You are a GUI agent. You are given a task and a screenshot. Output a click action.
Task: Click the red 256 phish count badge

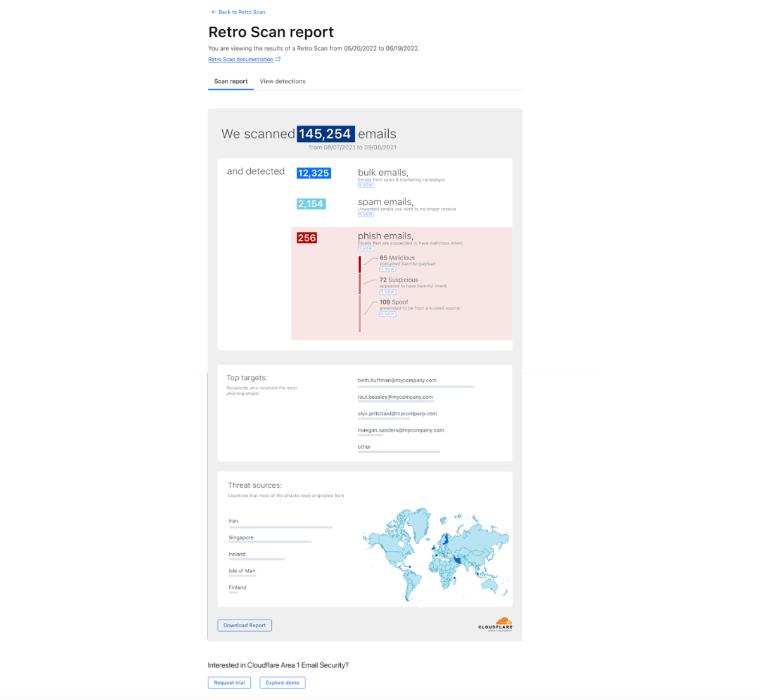tap(307, 238)
